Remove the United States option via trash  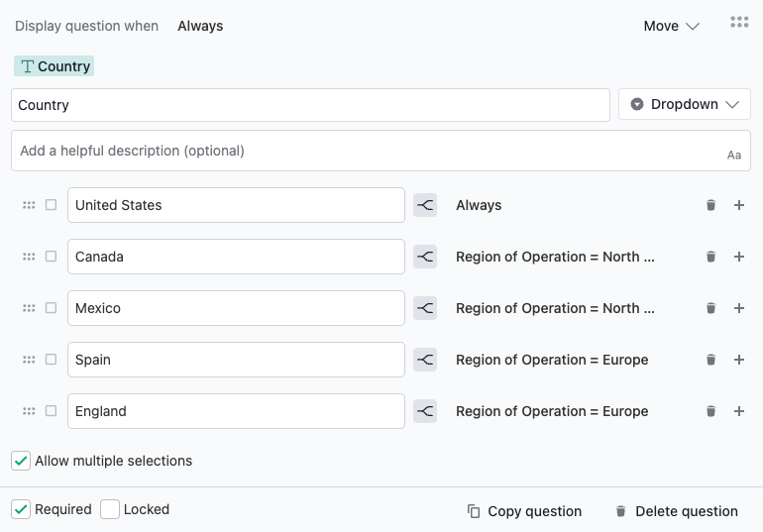click(710, 205)
